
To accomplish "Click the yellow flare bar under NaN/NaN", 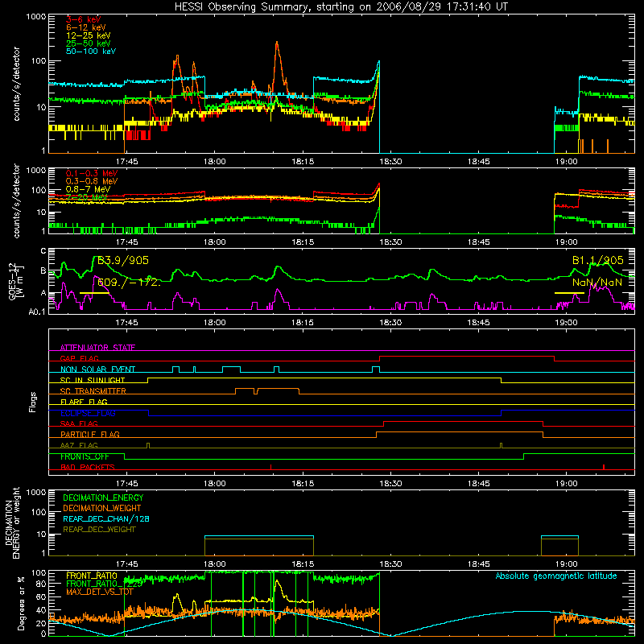I will [569, 293].
